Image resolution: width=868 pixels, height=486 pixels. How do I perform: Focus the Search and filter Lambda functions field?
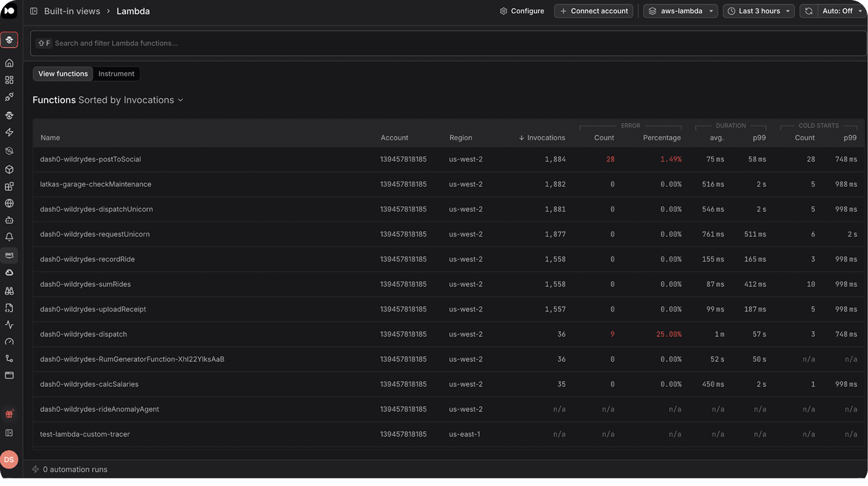(x=448, y=43)
